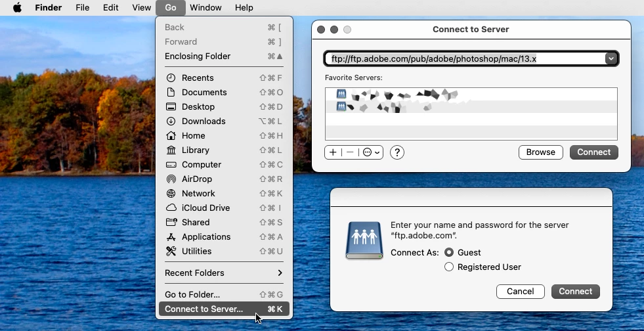
Task: Click the Downloads arrow icon
Action: point(171,121)
